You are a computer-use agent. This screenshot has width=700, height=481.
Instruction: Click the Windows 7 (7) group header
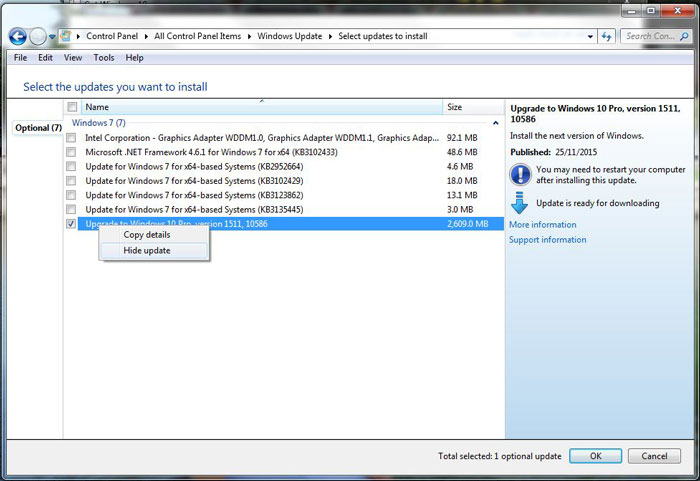pyautogui.click(x=99, y=123)
